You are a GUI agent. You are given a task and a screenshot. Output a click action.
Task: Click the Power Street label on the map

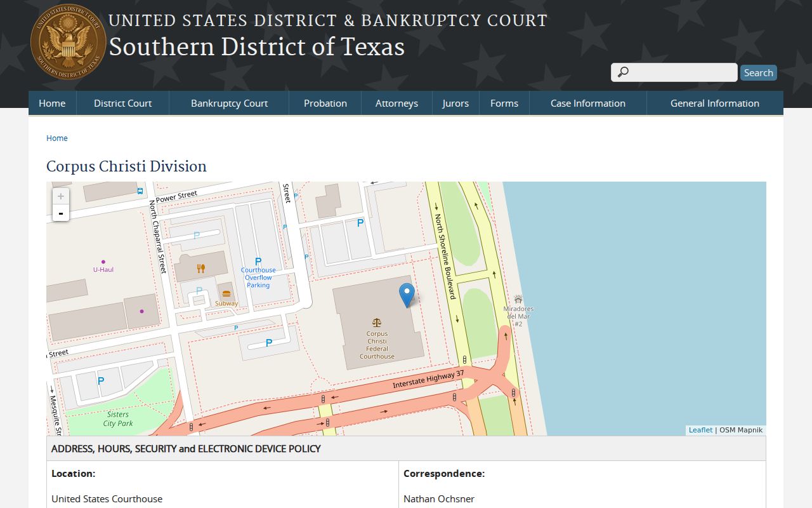(x=176, y=196)
